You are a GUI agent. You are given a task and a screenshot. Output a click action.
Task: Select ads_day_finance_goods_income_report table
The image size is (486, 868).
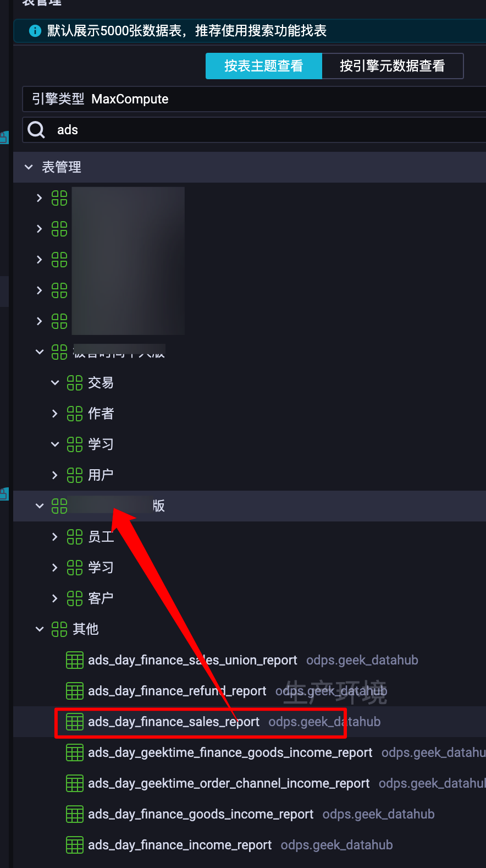click(x=201, y=814)
